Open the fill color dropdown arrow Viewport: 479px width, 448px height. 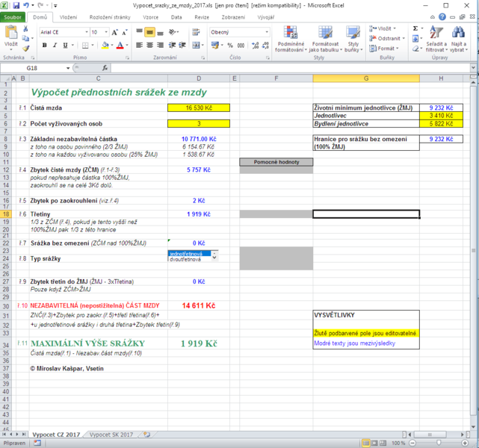112,45
